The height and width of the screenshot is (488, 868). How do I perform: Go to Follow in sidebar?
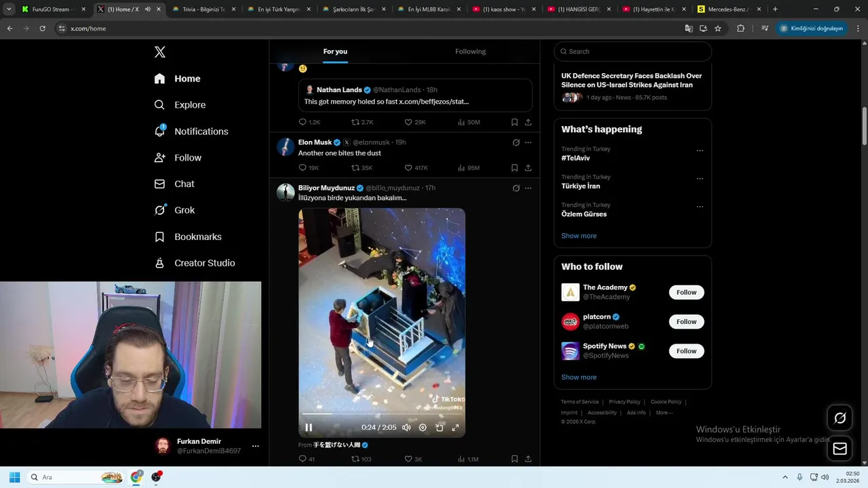point(178,158)
